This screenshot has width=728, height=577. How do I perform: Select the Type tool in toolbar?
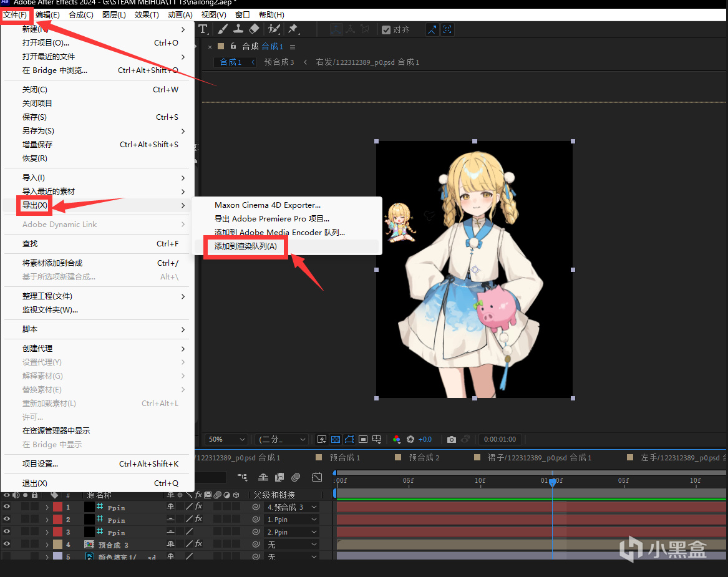[203, 29]
